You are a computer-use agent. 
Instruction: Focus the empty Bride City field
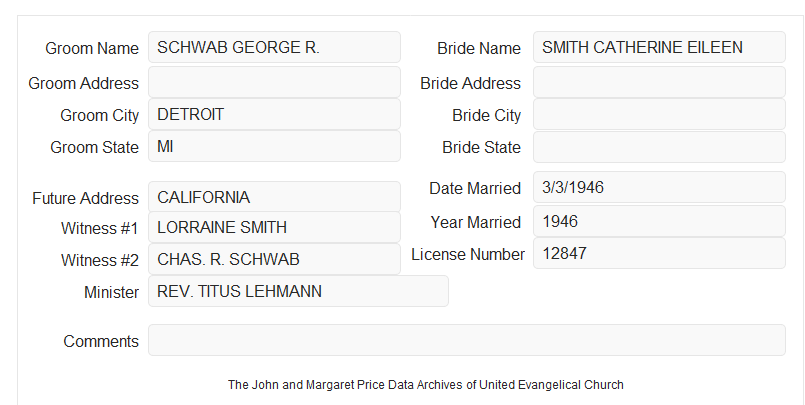pos(659,114)
